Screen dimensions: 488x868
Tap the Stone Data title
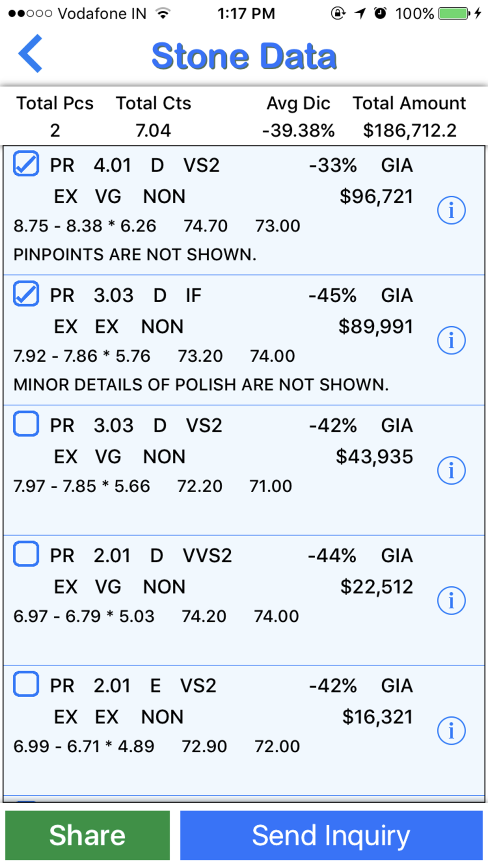coord(244,56)
